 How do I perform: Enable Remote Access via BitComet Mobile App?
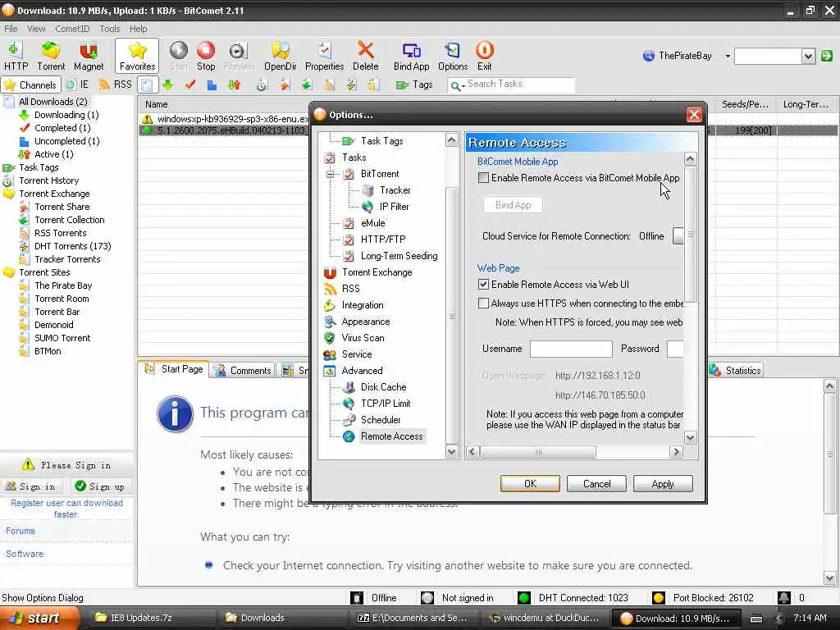coord(483,178)
